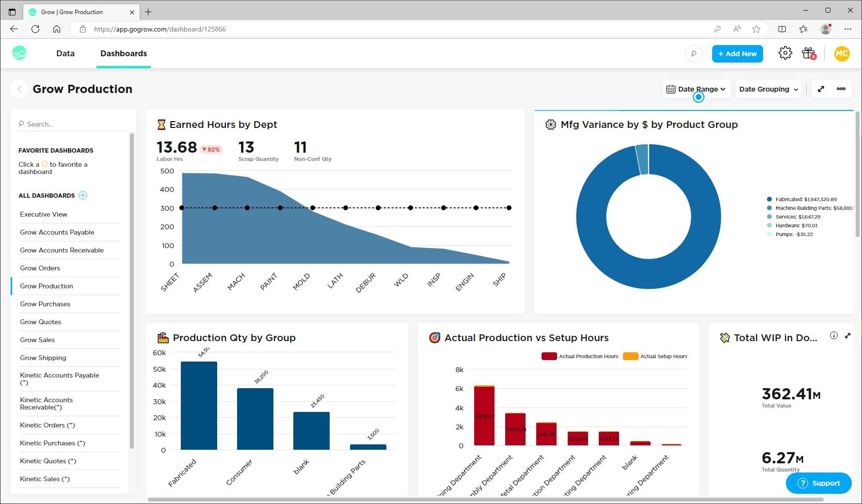This screenshot has width=862, height=504.
Task: Click the Grow logo icon
Action: pyautogui.click(x=19, y=53)
